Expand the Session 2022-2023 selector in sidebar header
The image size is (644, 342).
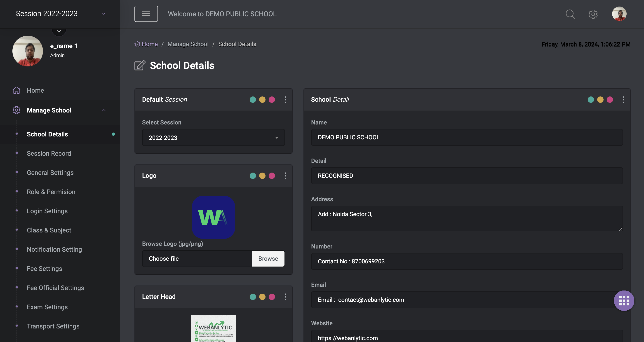60,14
